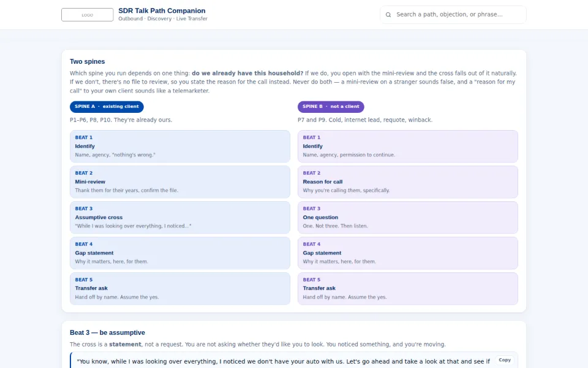Click the bold "statement" word in Beat 3 description
The width and height of the screenshot is (588, 368).
(x=125, y=344)
